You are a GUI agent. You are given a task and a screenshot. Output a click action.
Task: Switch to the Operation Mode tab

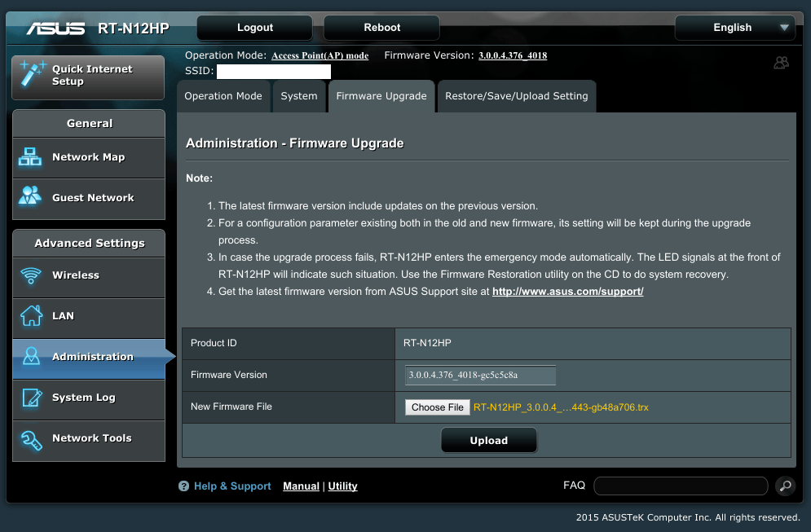click(x=223, y=96)
